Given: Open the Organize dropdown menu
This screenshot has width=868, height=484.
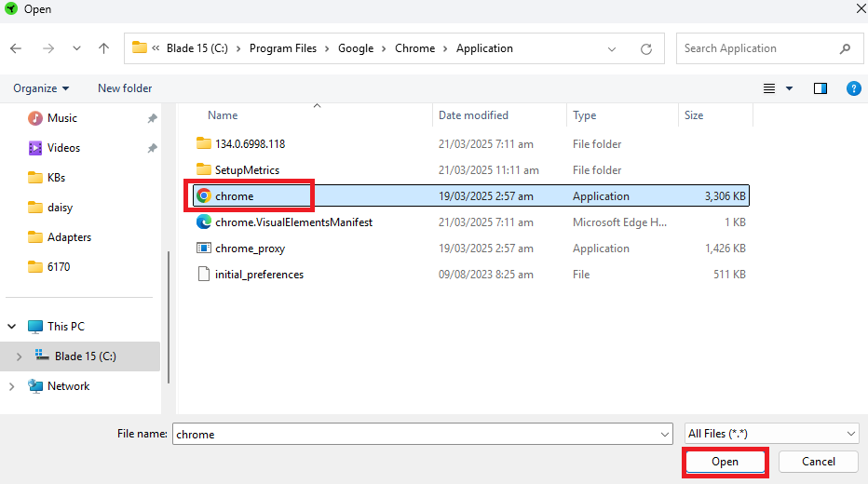Looking at the screenshot, I should tap(41, 88).
